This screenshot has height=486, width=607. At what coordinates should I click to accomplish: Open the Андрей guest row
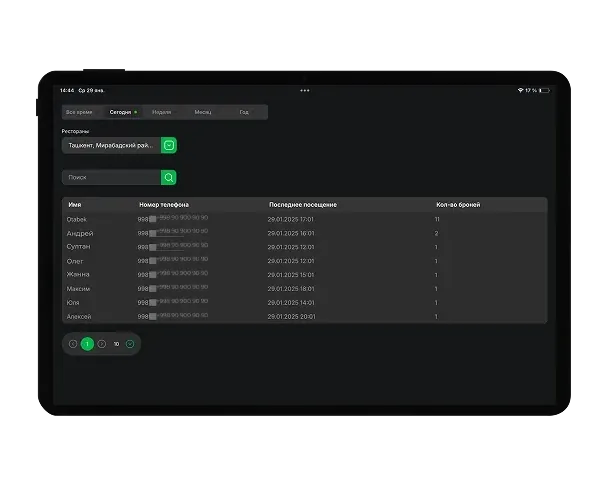305,233
